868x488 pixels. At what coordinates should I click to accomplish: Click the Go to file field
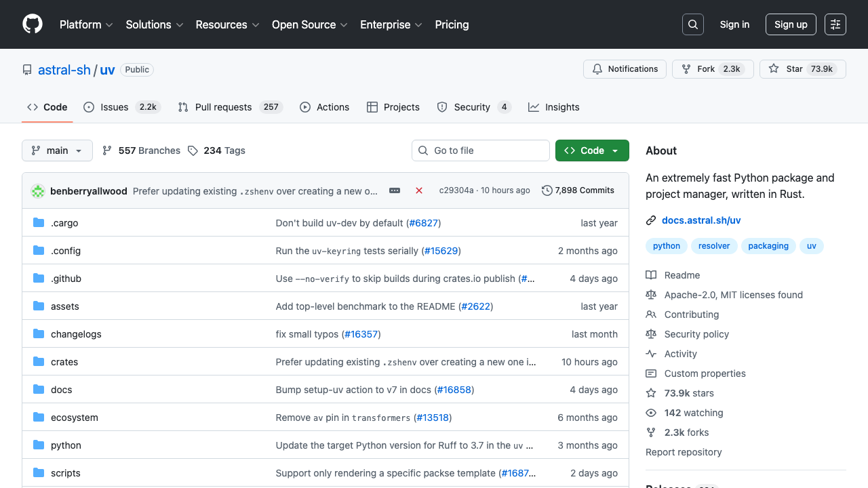[481, 150]
